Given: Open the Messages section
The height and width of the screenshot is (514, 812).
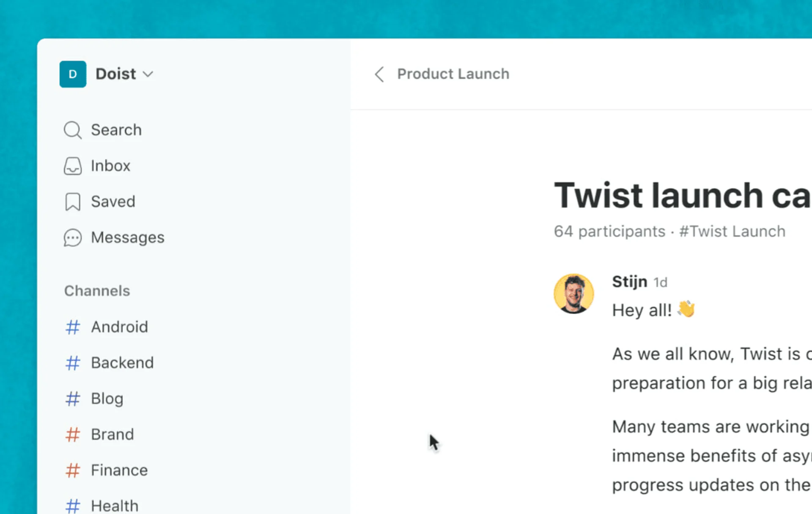Looking at the screenshot, I should [127, 238].
